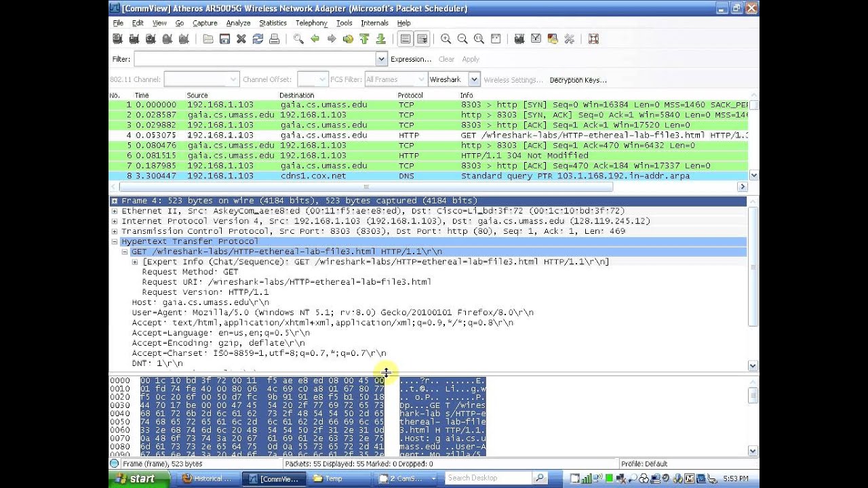Switch to the Temp taskbar window
Image resolution: width=868 pixels, height=488 pixels.
[339, 479]
